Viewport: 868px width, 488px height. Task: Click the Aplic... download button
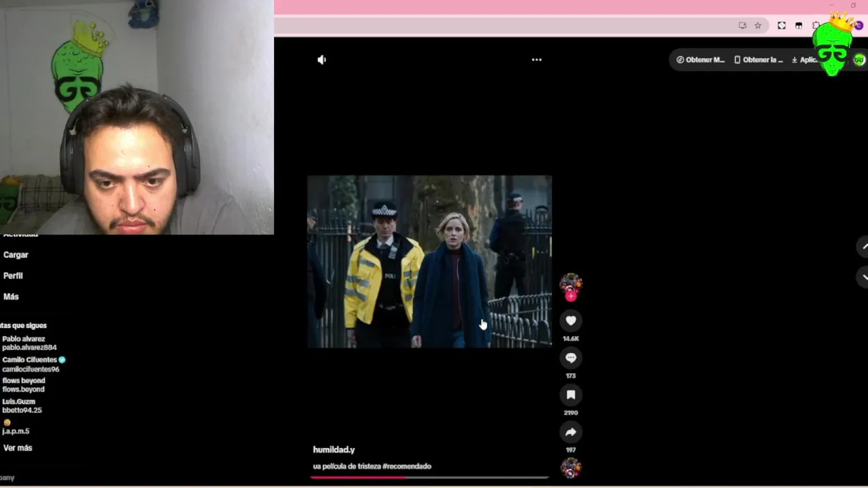pos(805,60)
